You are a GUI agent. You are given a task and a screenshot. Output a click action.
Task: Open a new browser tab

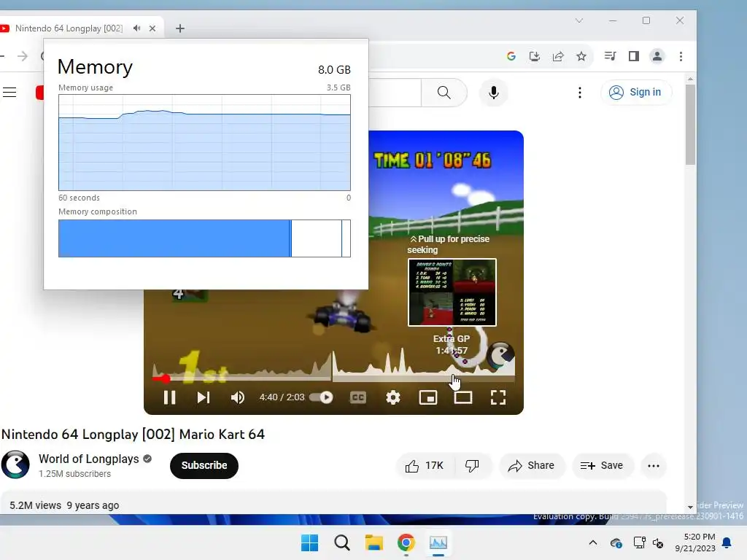coord(179,28)
